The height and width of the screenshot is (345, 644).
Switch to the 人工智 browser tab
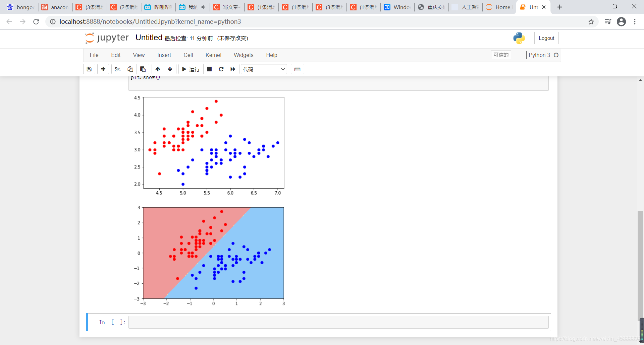(x=466, y=7)
